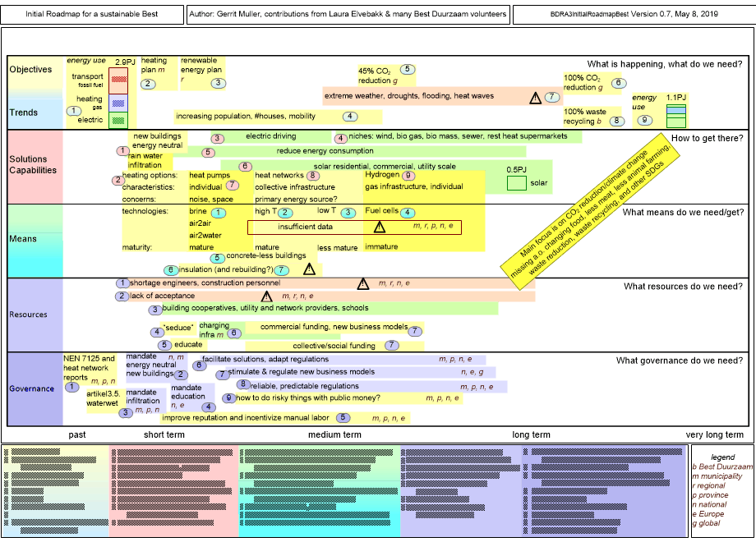The height and width of the screenshot is (542, 756).
Task: Select circle 3 before building cooperatives resource
Action: tap(155, 310)
